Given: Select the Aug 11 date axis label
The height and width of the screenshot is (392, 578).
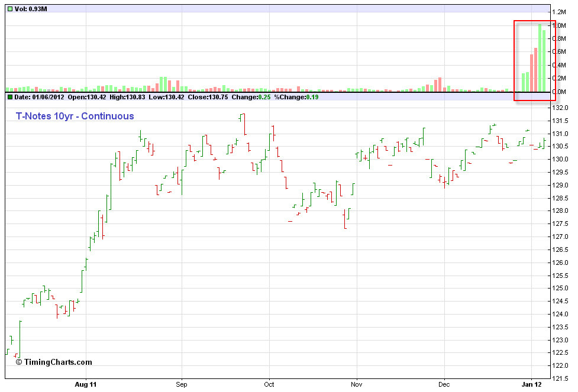Looking at the screenshot, I should point(86,384).
